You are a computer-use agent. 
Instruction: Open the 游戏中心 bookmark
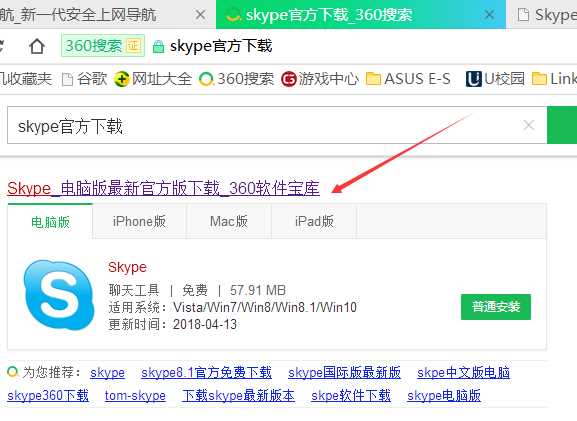pos(320,79)
